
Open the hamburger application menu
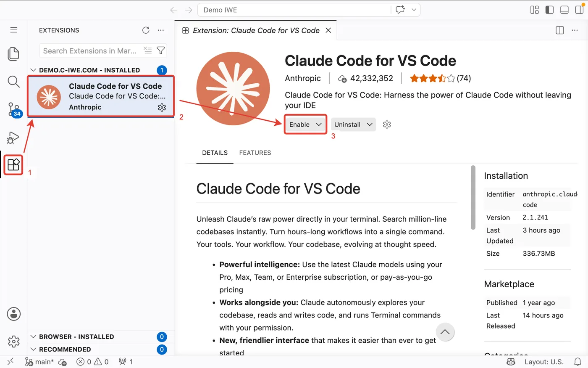[14, 30]
